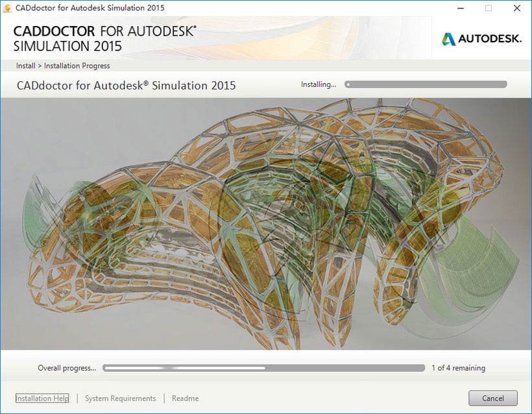Open the System Requirements link
Image resolution: width=532 pixels, height=414 pixels.
pyautogui.click(x=120, y=398)
